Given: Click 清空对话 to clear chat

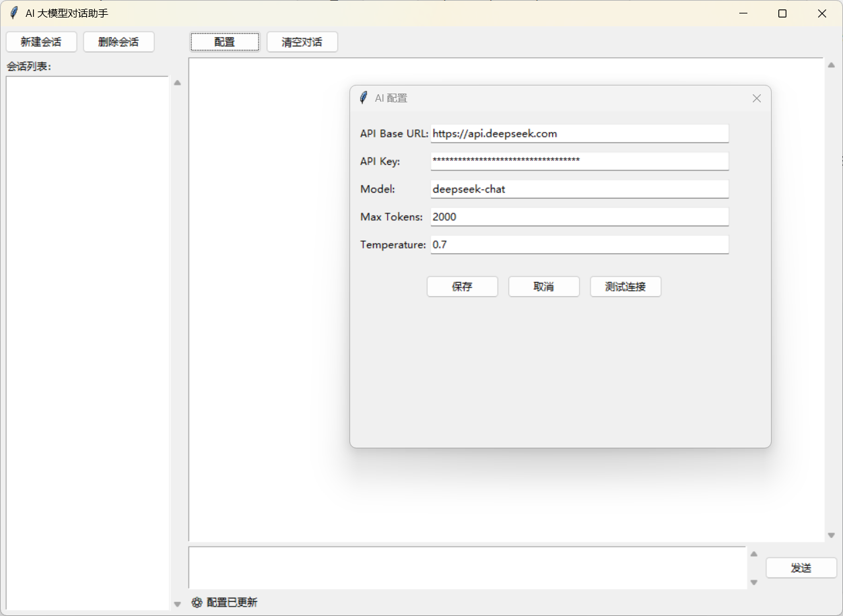Looking at the screenshot, I should pos(302,42).
